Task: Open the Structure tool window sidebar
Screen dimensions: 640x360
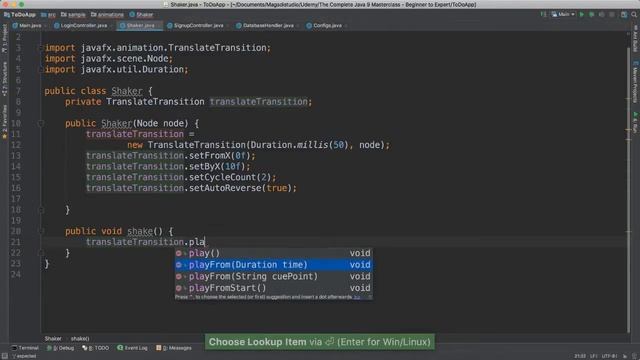Action: tap(4, 79)
